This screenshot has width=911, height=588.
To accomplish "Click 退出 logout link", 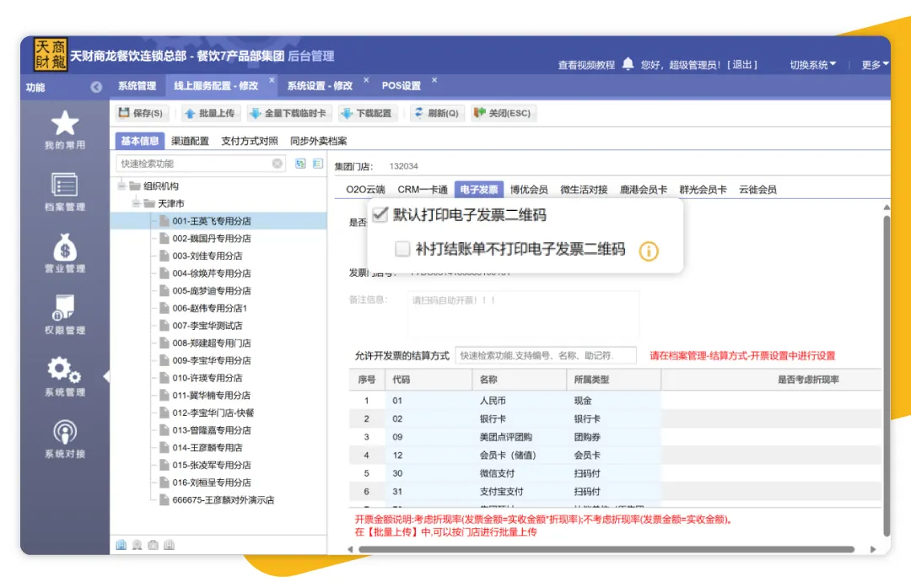I will (x=742, y=65).
